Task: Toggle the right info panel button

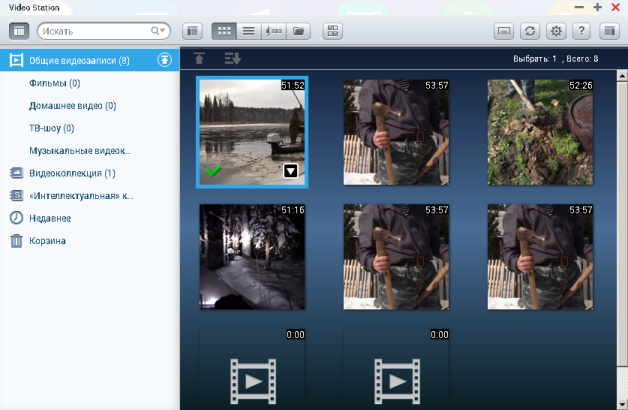Action: 610,31
